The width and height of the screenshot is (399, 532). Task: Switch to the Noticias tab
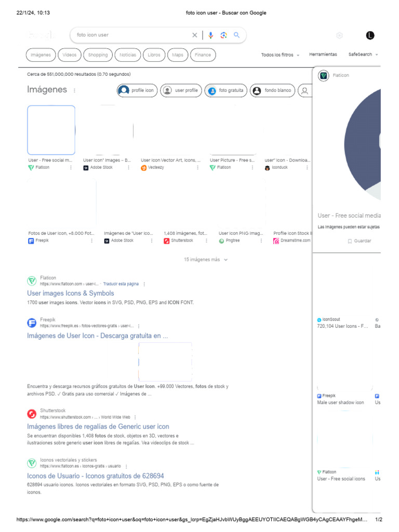128,55
